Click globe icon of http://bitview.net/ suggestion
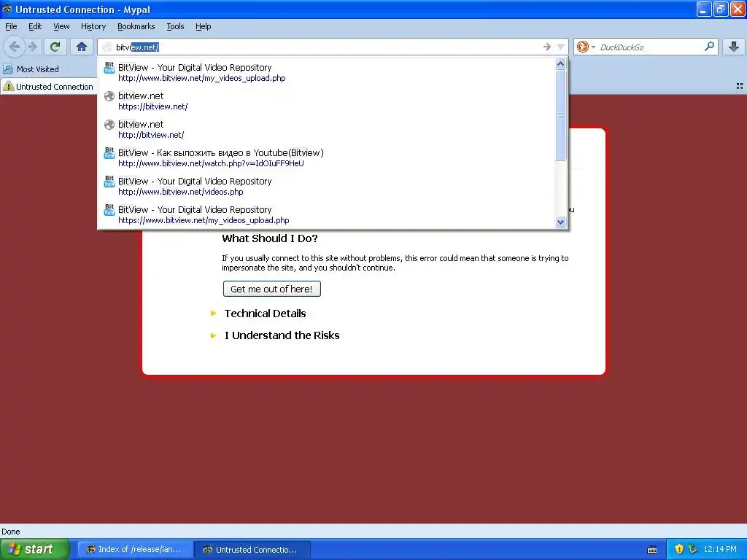This screenshot has width=747, height=560. tap(109, 125)
